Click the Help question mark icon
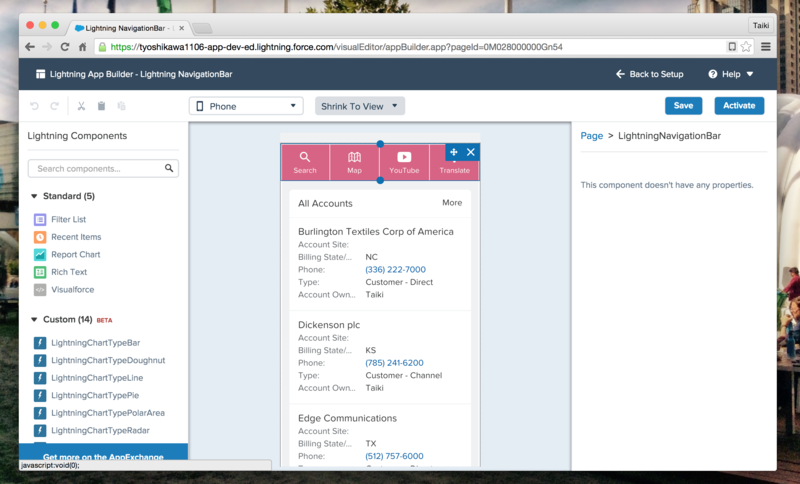800x484 pixels. (x=713, y=74)
